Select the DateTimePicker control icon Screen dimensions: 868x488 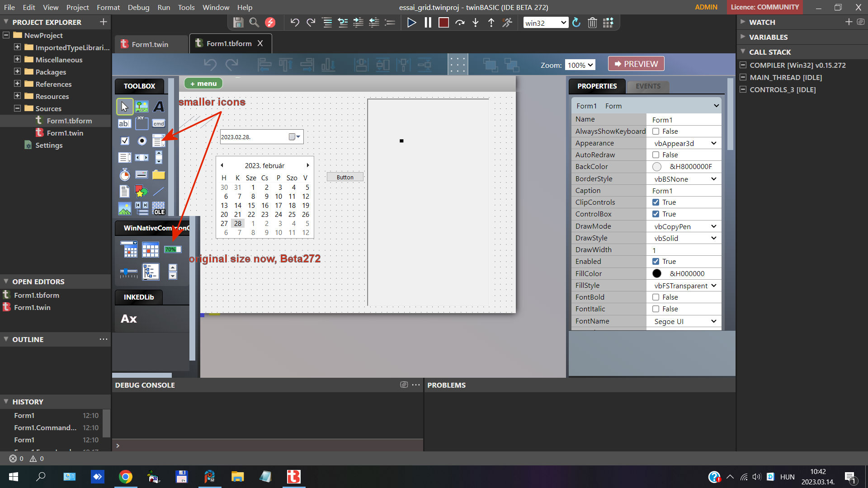[x=129, y=249]
